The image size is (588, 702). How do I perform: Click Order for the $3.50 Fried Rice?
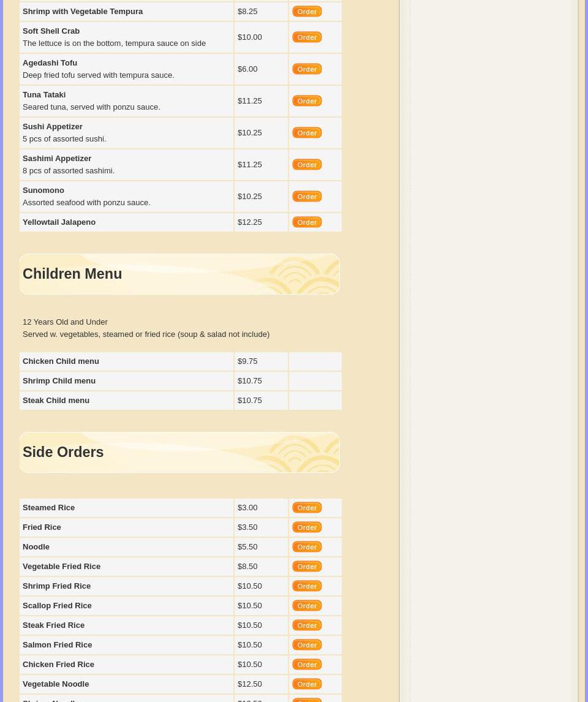pyautogui.click(x=307, y=527)
